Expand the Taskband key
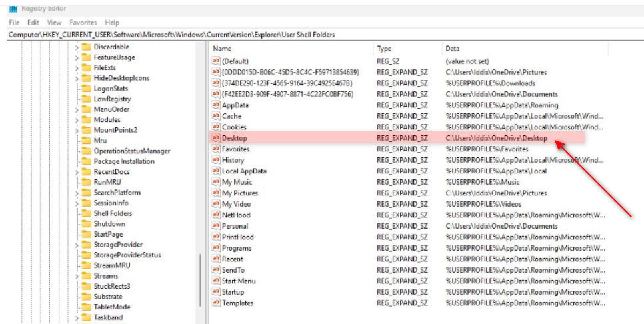Viewport: 644px width, 324px height. pyautogui.click(x=77, y=317)
